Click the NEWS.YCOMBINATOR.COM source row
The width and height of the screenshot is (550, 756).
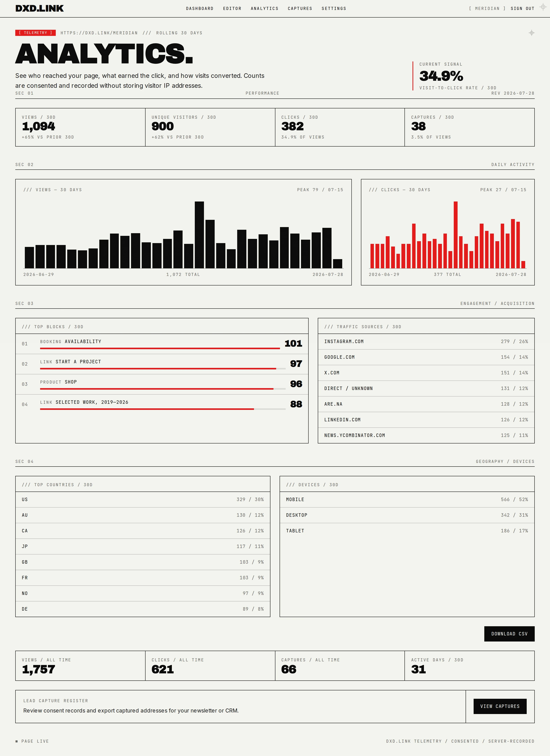coord(426,435)
